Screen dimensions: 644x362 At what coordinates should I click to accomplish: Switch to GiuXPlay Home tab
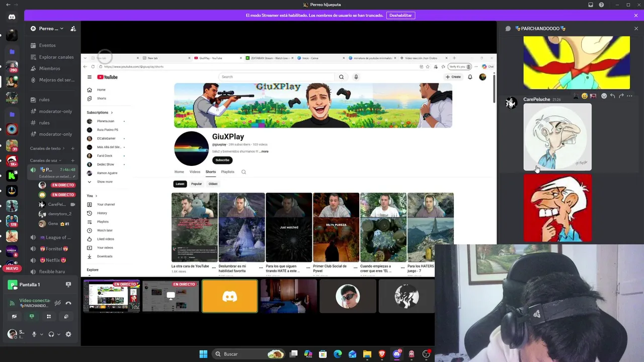(x=179, y=172)
